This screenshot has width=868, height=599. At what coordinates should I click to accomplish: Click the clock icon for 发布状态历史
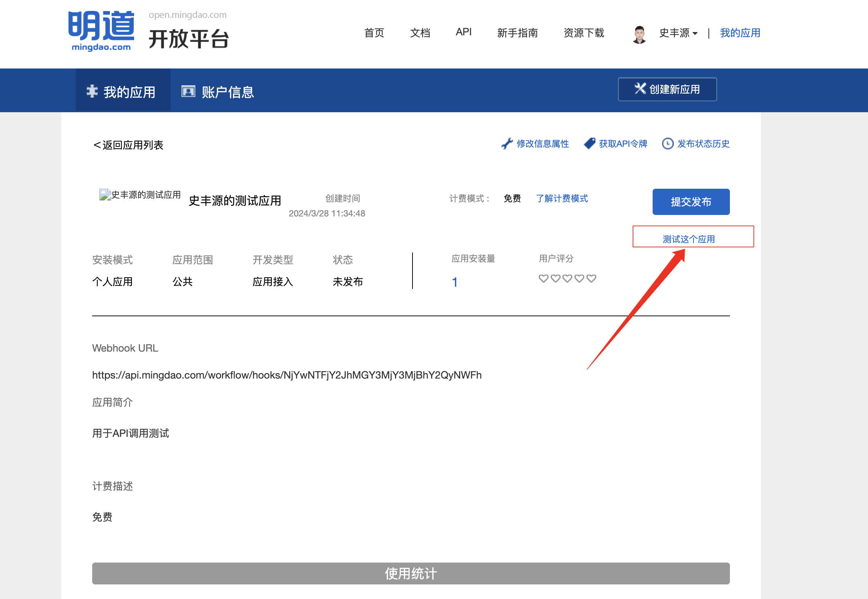tap(667, 144)
